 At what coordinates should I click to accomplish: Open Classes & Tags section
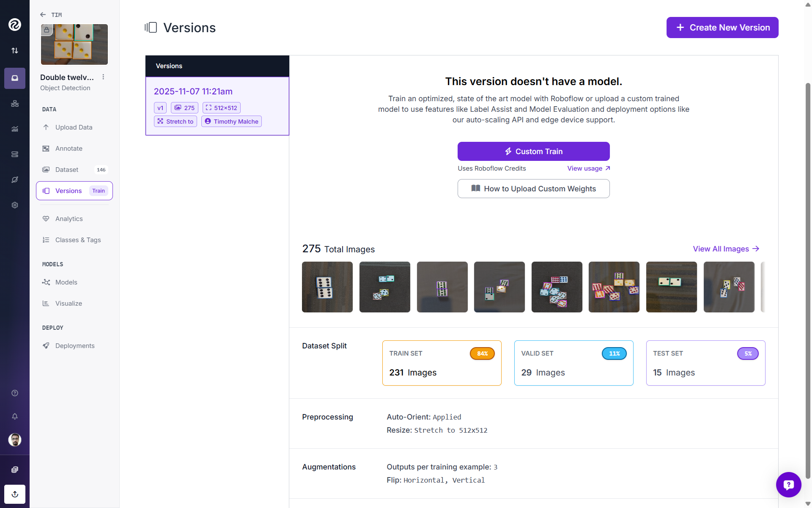pos(78,240)
